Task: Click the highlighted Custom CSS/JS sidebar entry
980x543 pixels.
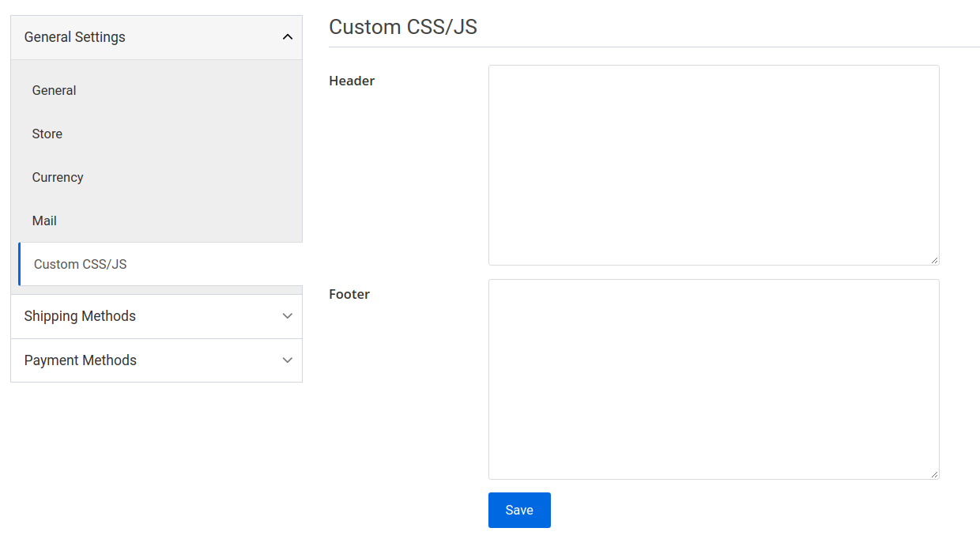Action: pos(79,264)
